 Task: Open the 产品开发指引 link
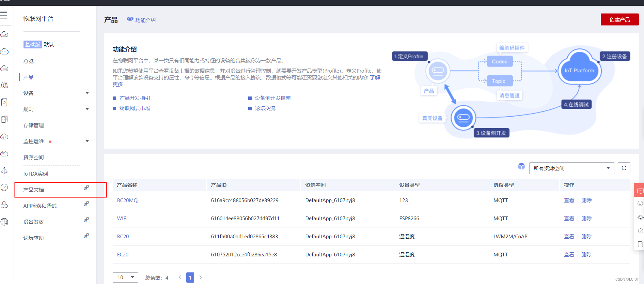click(135, 98)
